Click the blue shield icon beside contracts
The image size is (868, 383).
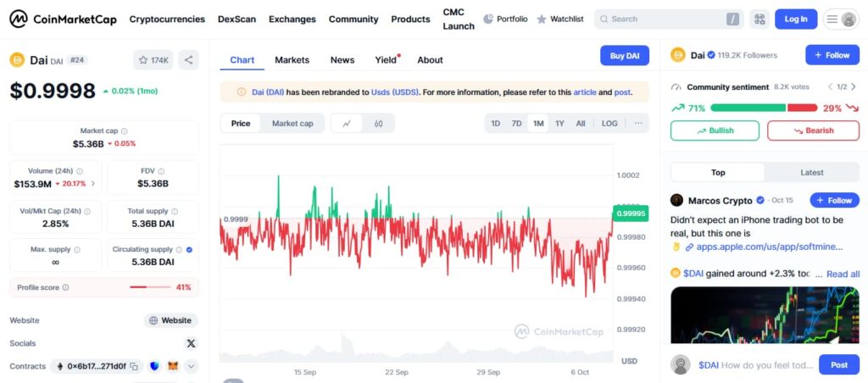pos(154,366)
